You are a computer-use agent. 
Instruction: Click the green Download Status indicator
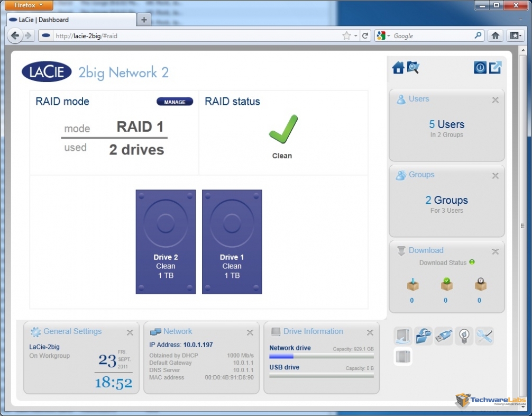(x=472, y=262)
